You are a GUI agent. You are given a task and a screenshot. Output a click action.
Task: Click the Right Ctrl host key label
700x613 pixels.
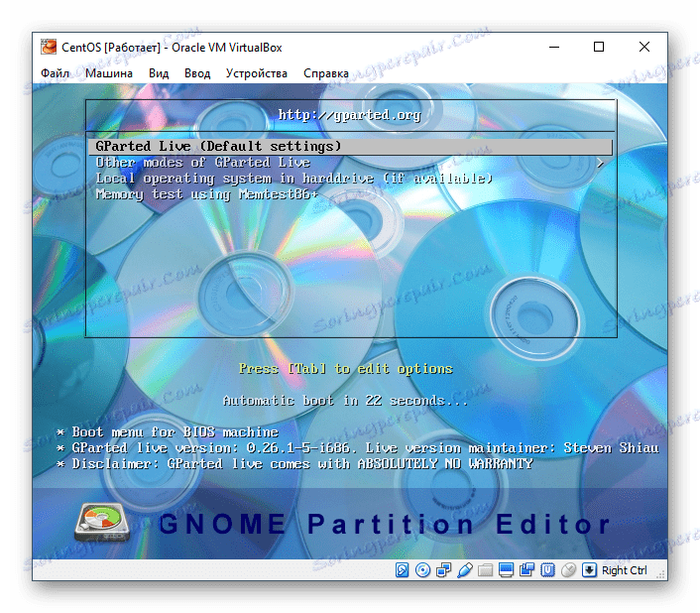624,570
